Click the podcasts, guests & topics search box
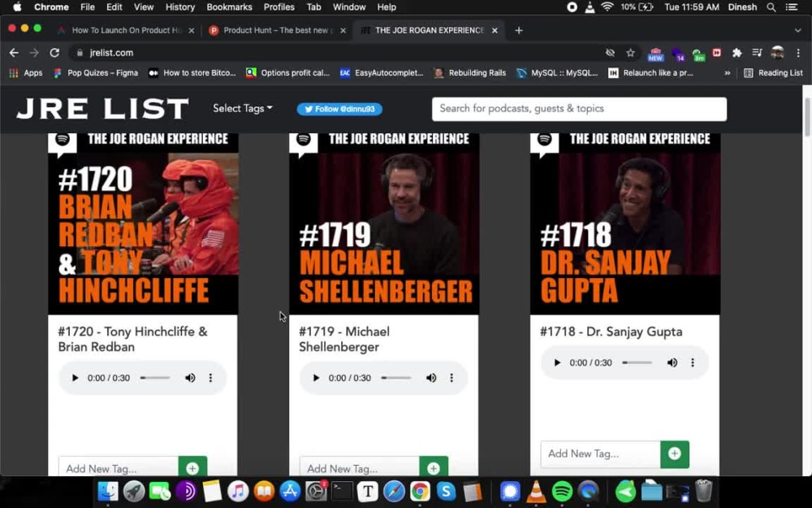 pos(579,109)
